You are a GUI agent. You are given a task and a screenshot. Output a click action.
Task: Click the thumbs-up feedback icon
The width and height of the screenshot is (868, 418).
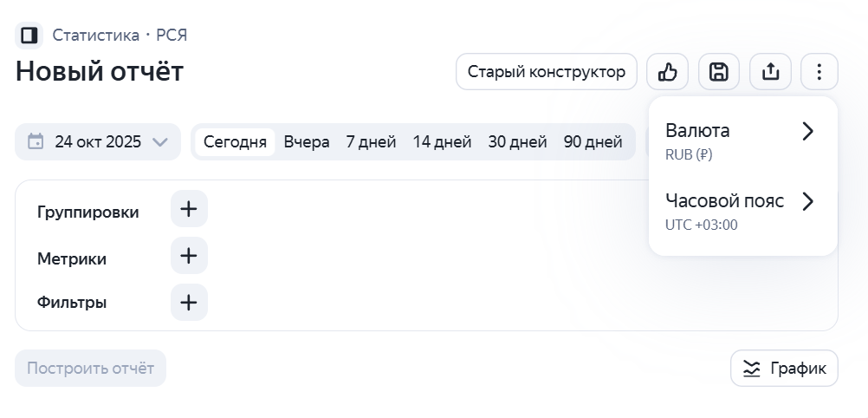click(667, 72)
